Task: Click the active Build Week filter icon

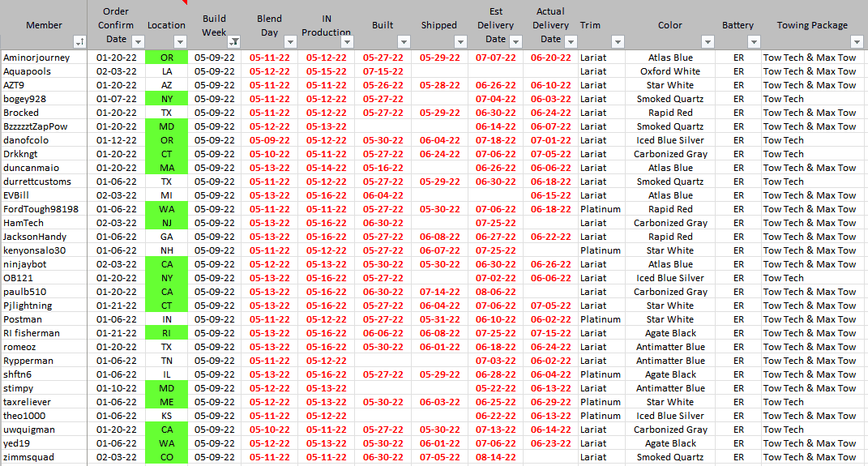Action: (x=233, y=41)
